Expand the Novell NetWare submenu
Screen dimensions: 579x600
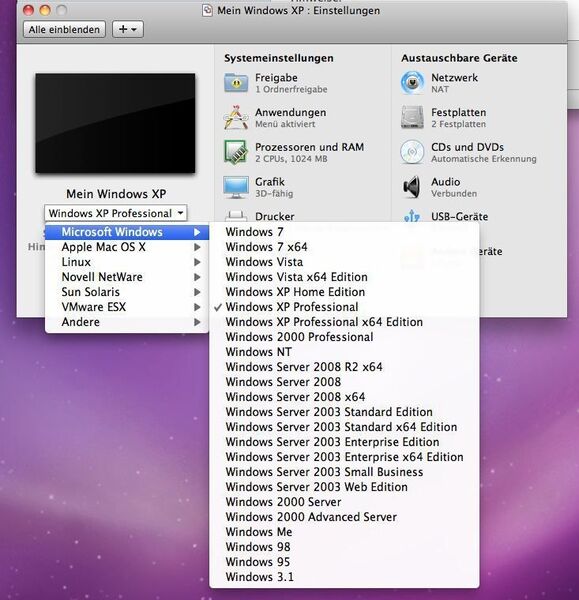pyautogui.click(x=127, y=277)
